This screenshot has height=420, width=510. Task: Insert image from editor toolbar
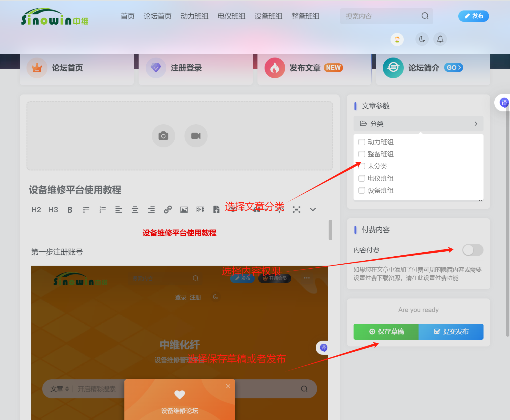click(x=184, y=210)
